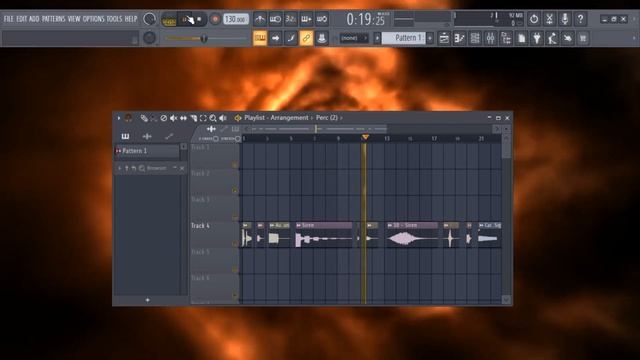
Task: Toggle the 3-2-1 countdown before recording
Action: click(x=291, y=19)
